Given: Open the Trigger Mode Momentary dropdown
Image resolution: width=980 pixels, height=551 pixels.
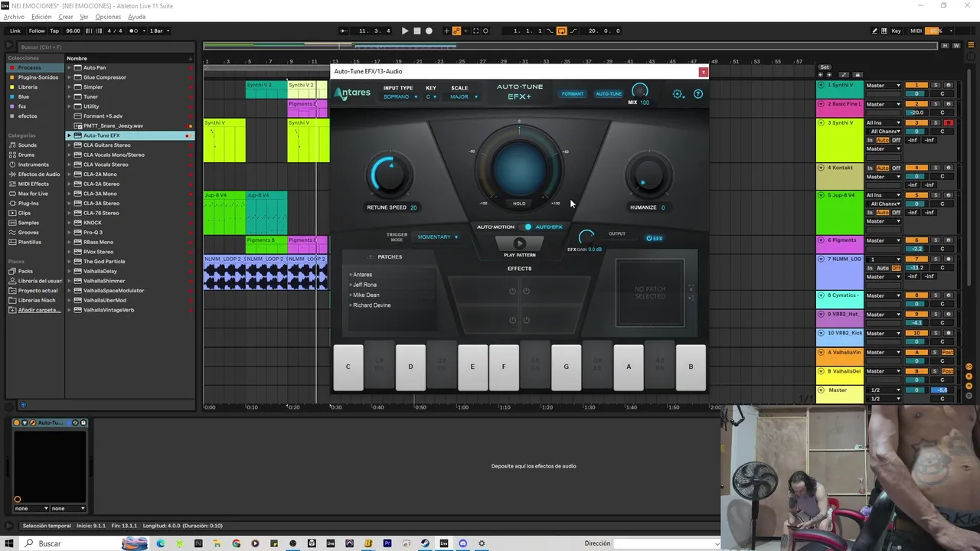Looking at the screenshot, I should [x=438, y=237].
